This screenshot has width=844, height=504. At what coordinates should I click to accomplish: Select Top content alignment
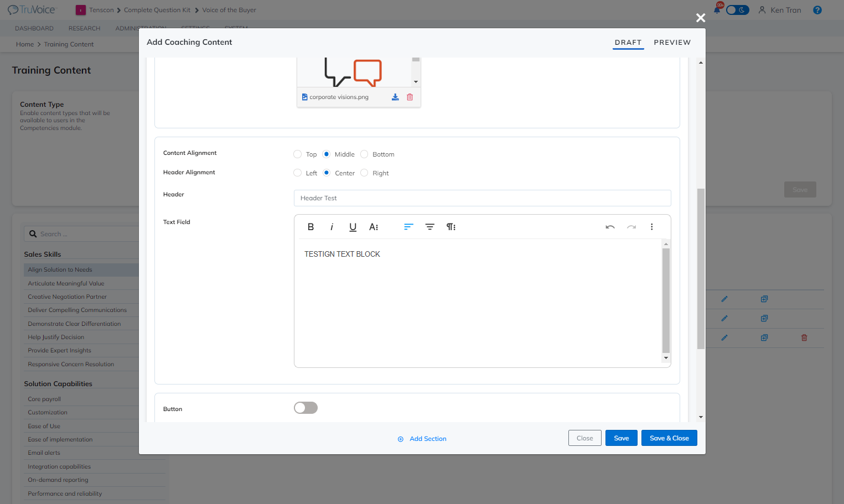[298, 154]
